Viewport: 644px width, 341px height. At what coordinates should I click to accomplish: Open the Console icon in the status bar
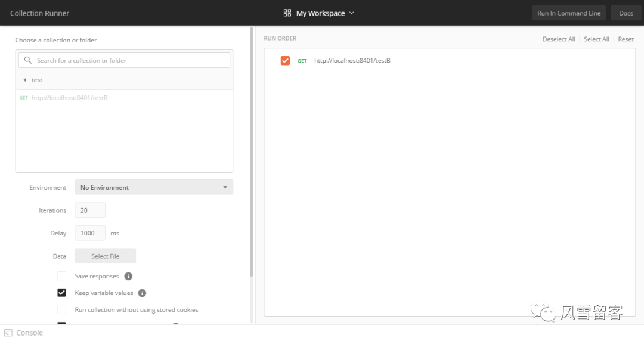point(8,333)
